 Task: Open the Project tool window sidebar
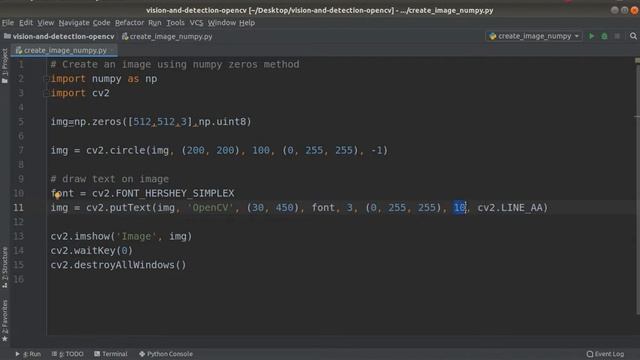click(4, 66)
